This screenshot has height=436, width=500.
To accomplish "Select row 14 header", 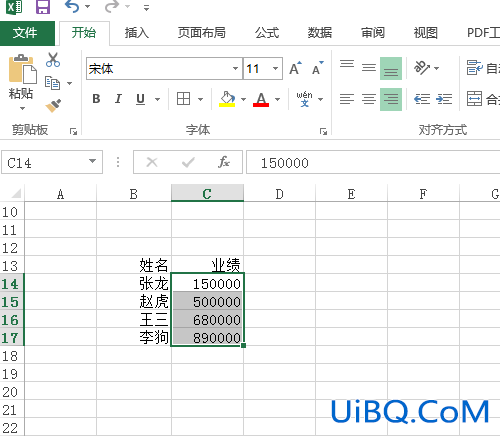I will tap(12, 284).
